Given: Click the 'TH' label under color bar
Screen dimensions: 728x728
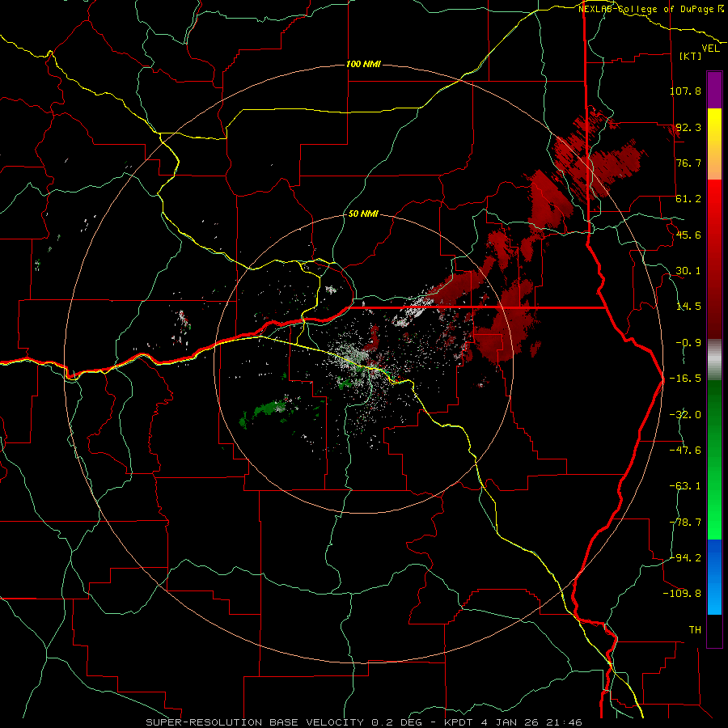Looking at the screenshot, I should pos(695,630).
